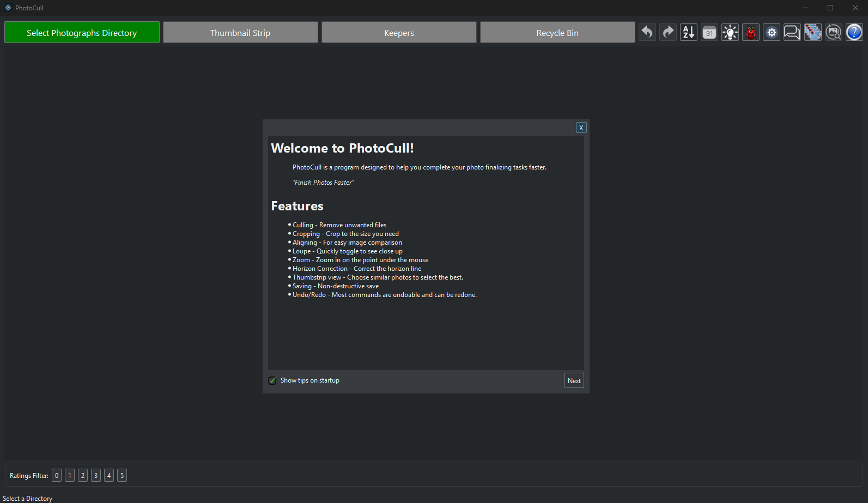Click the stacked photos icon
This screenshot has height=503, width=868.
coord(813,33)
